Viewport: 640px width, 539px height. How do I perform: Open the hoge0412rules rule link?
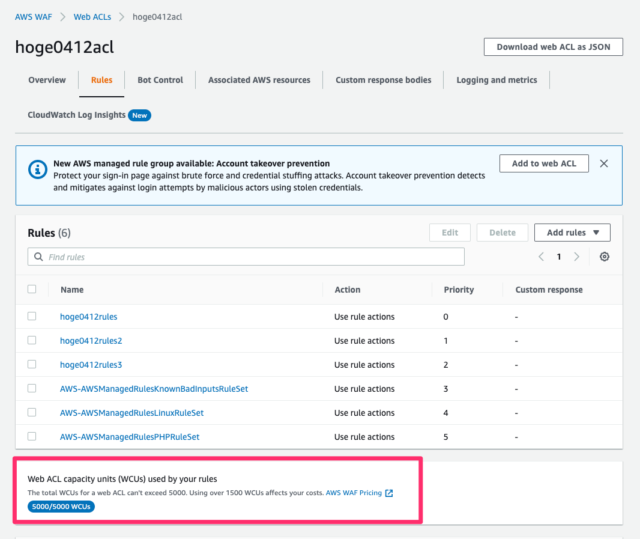click(x=89, y=317)
